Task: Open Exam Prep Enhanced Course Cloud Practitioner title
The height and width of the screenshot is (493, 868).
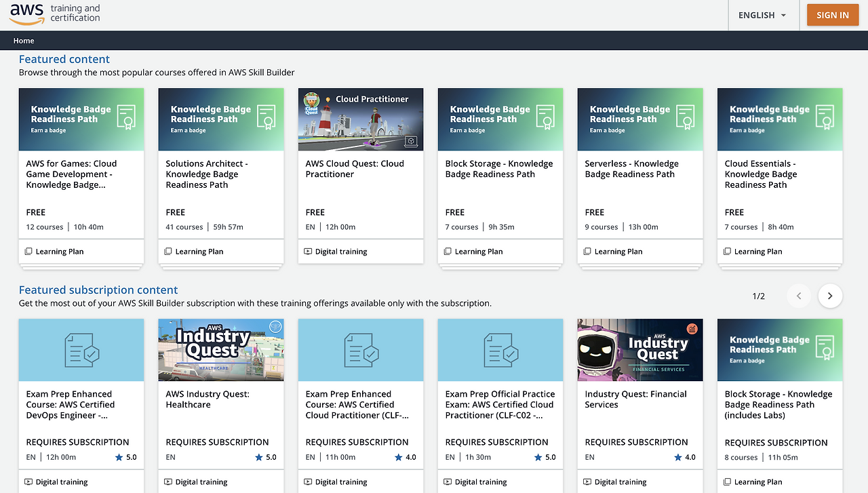Action: (357, 405)
